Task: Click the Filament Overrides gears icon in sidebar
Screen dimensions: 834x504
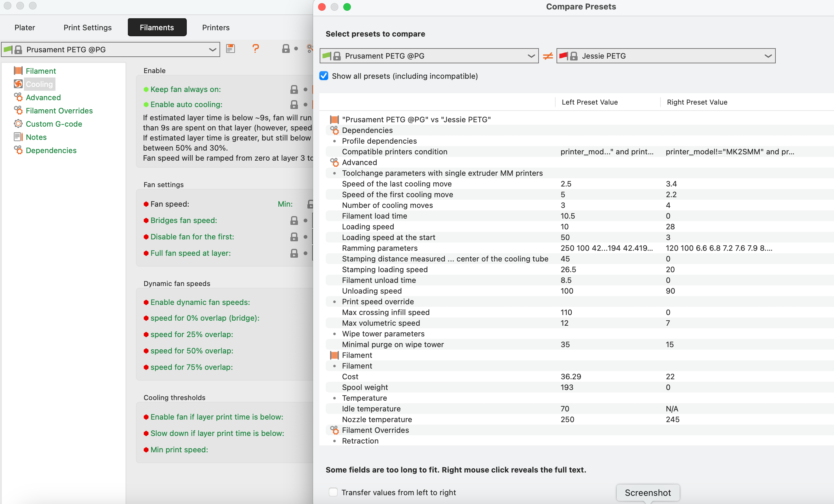Action: [x=18, y=110]
